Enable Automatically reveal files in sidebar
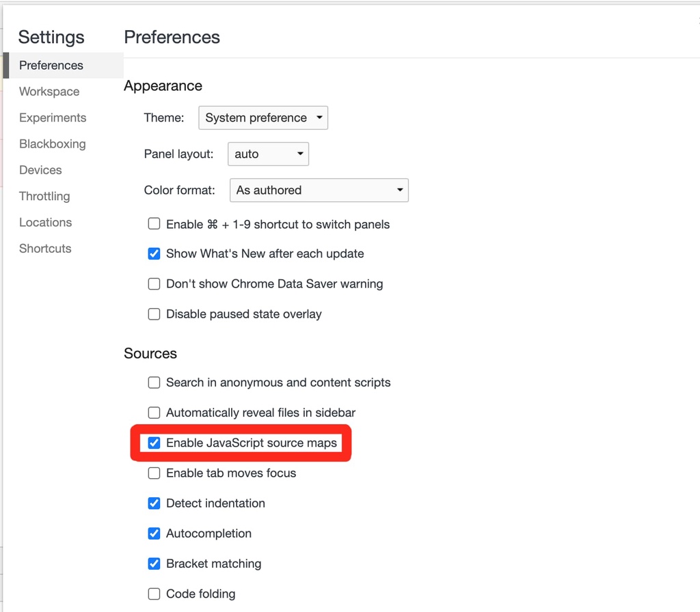This screenshot has width=700, height=612. click(x=154, y=413)
